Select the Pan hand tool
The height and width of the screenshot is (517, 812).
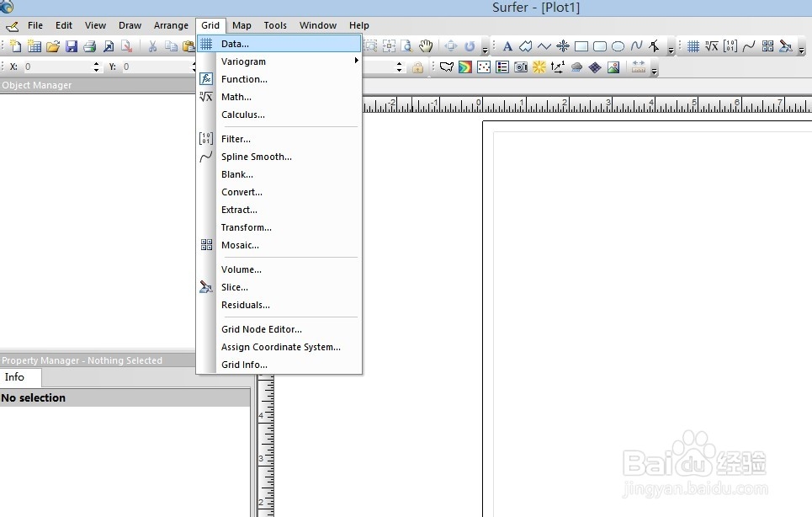point(426,46)
